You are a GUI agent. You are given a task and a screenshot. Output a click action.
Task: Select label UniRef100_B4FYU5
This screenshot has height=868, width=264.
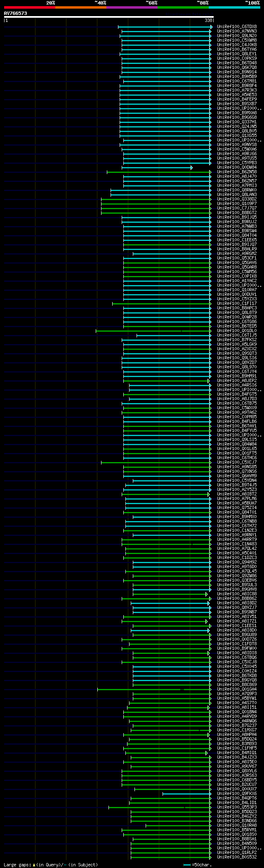point(237,431)
